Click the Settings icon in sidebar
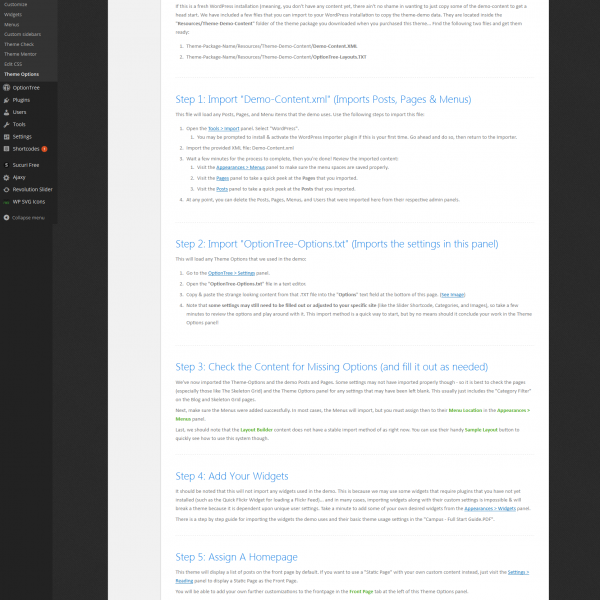 pos(6,136)
